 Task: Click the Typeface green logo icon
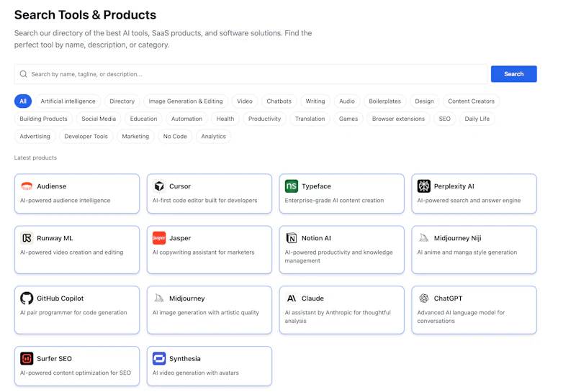tap(292, 186)
